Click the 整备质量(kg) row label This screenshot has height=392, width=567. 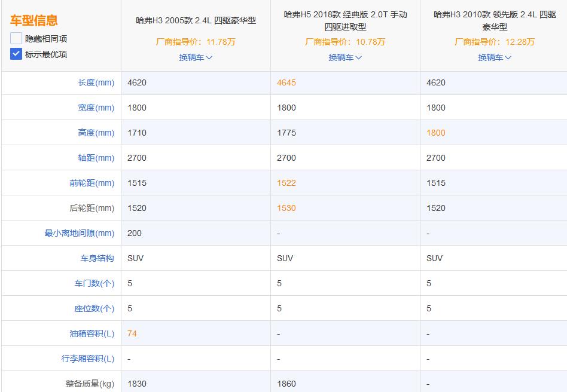pyautogui.click(x=90, y=382)
